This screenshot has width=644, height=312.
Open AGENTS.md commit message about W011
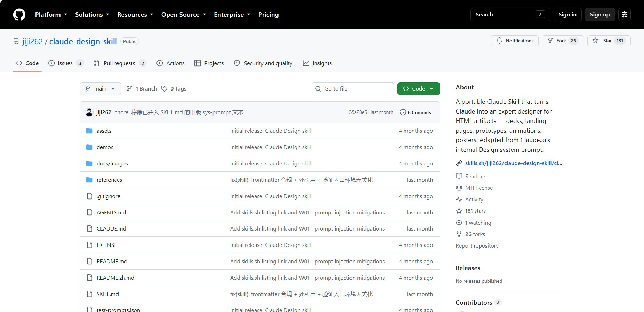point(307,213)
